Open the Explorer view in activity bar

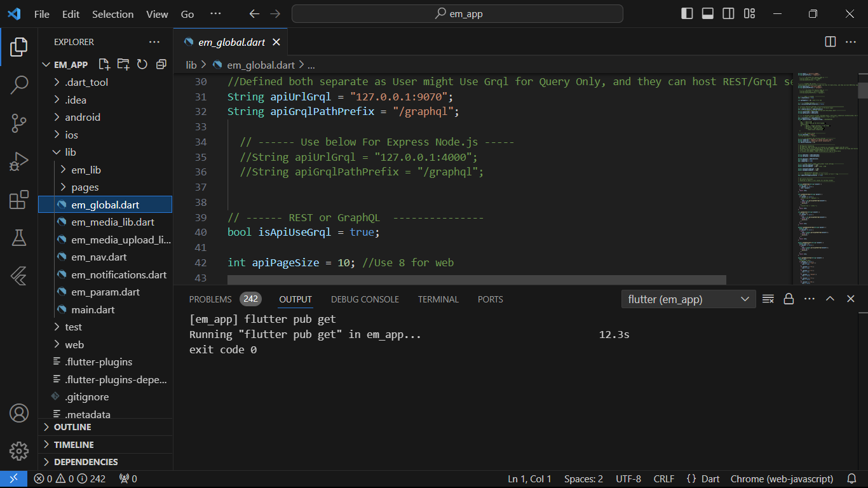(x=19, y=46)
